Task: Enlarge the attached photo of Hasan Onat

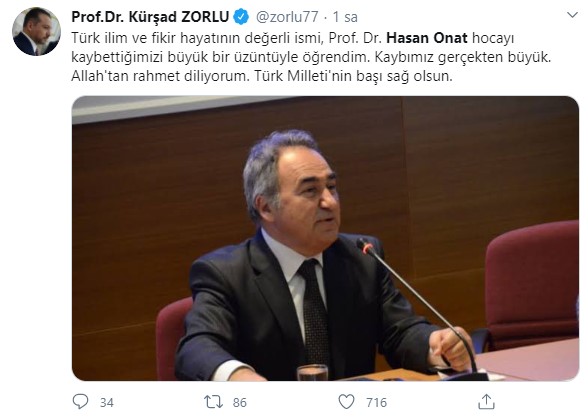Action: [325, 238]
